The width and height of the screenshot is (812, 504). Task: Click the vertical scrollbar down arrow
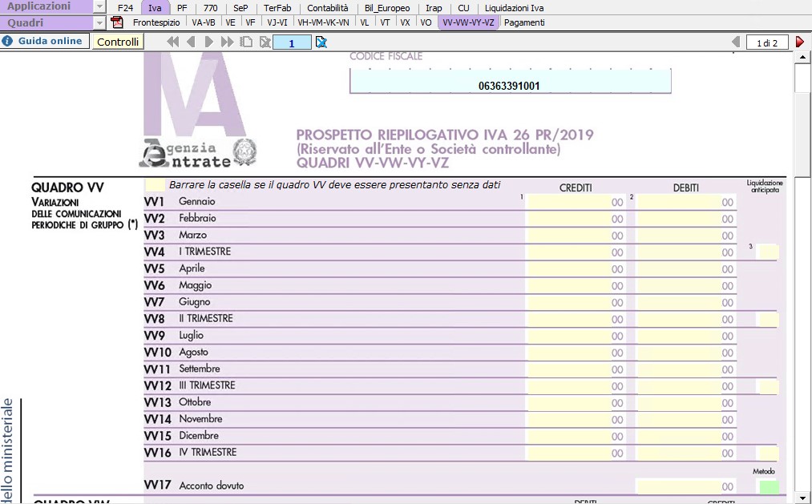click(x=802, y=498)
